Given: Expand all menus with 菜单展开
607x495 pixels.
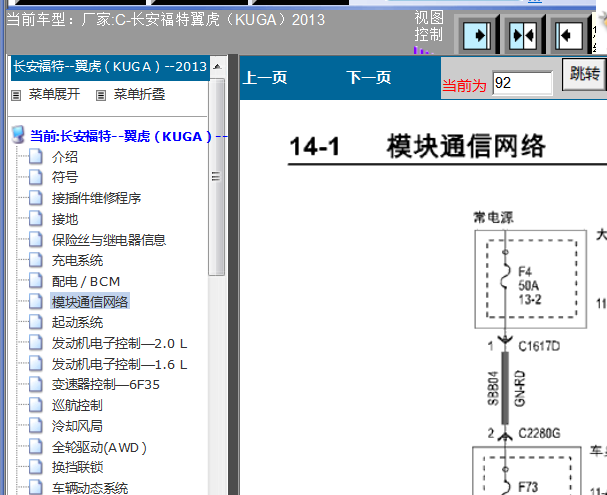Looking at the screenshot, I should point(54,94).
